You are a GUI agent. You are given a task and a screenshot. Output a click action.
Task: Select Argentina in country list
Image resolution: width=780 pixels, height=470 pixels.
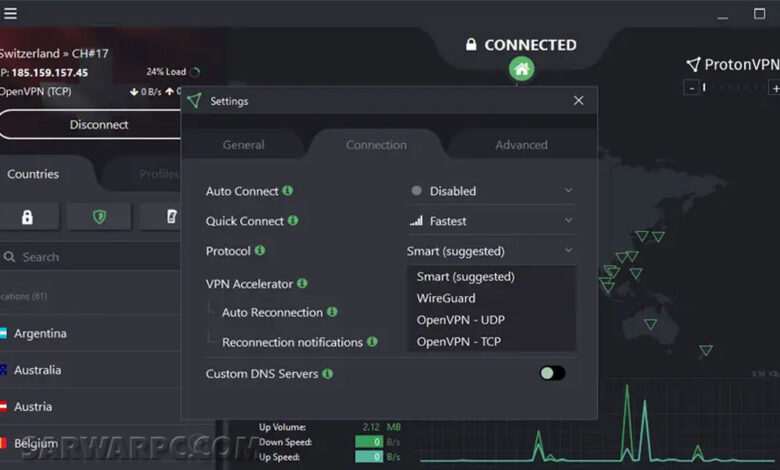coord(91,333)
